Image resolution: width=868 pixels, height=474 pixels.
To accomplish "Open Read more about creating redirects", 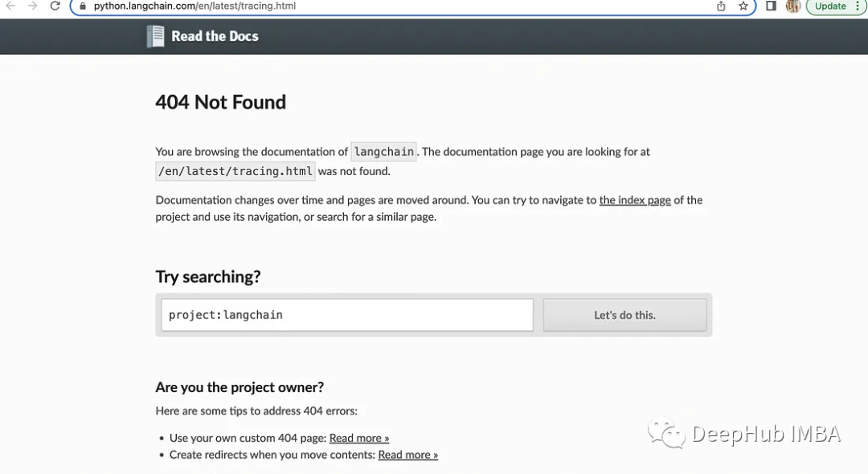I will tap(408, 455).
